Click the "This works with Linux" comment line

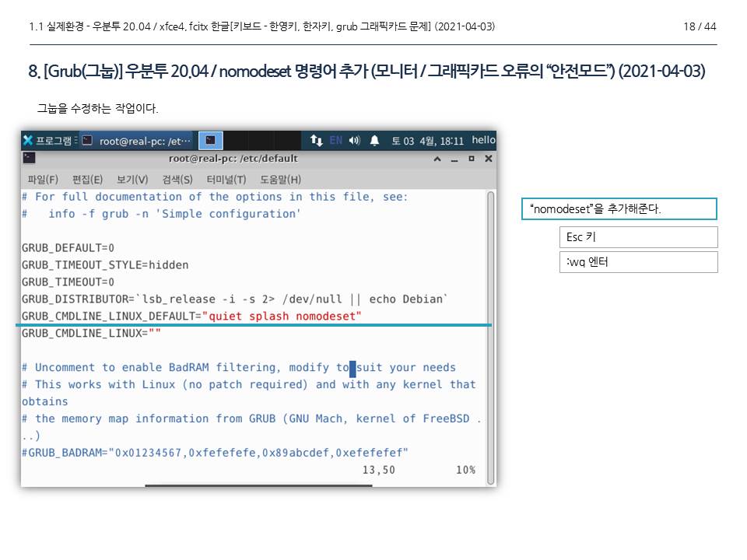click(249, 385)
